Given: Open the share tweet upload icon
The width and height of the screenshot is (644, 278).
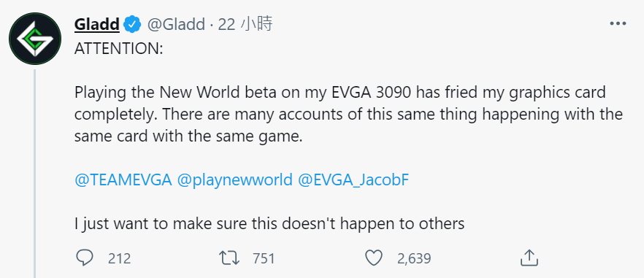Looking at the screenshot, I should pos(529,258).
